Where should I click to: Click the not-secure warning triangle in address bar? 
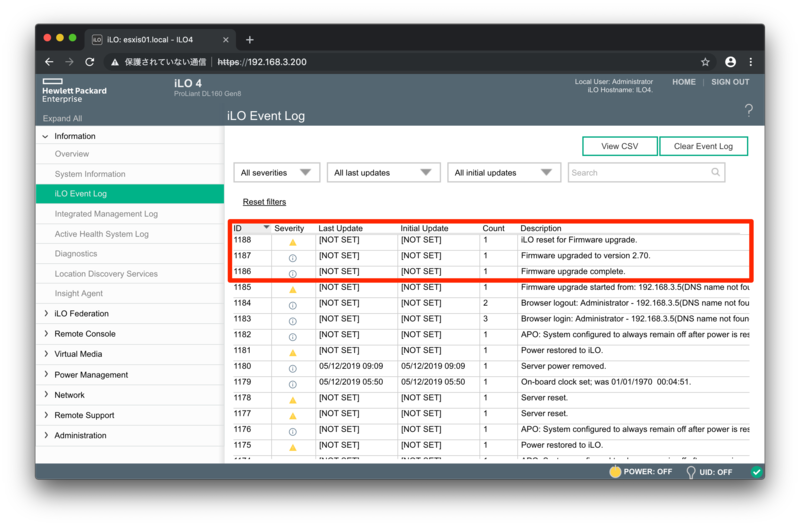tap(115, 62)
